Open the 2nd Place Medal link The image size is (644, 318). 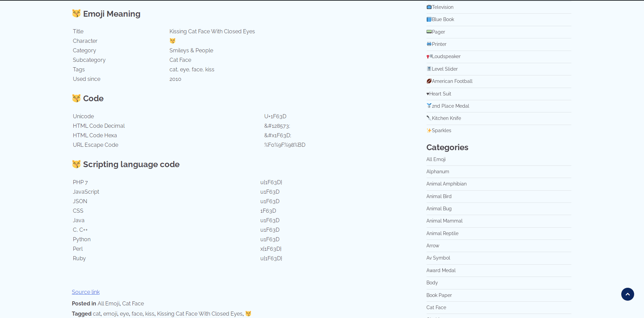[x=450, y=106]
